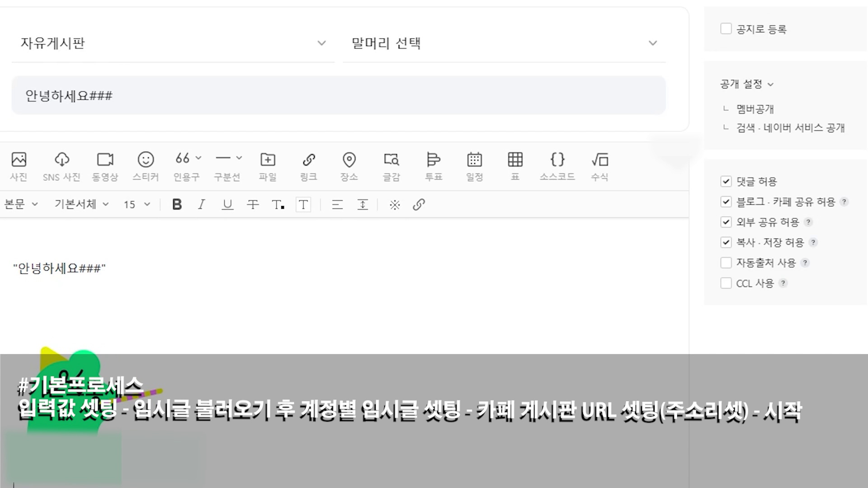Enable the 공지로 등록 checkbox

coord(726,29)
